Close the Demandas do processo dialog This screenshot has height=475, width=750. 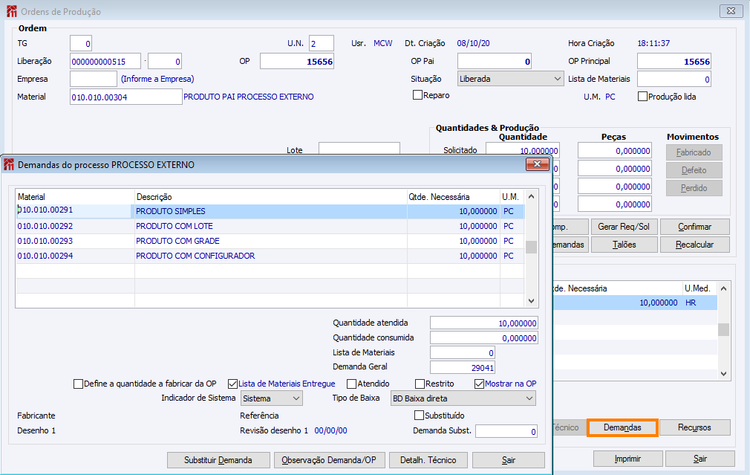pos(537,164)
